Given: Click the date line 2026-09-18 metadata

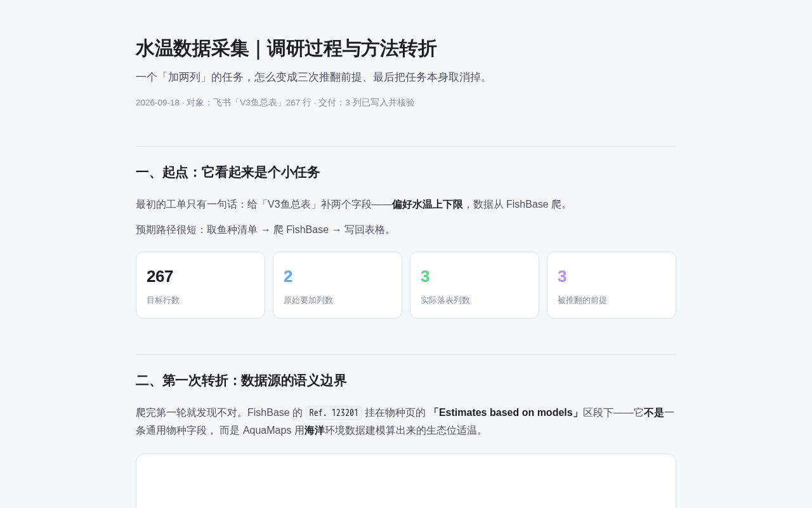Looking at the screenshot, I should pyautogui.click(x=275, y=102).
